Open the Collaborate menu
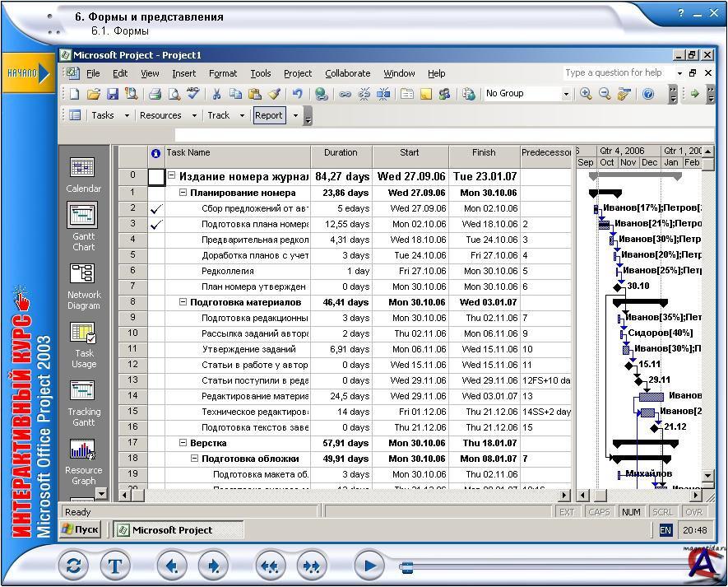This screenshot has width=728, height=587. click(347, 73)
